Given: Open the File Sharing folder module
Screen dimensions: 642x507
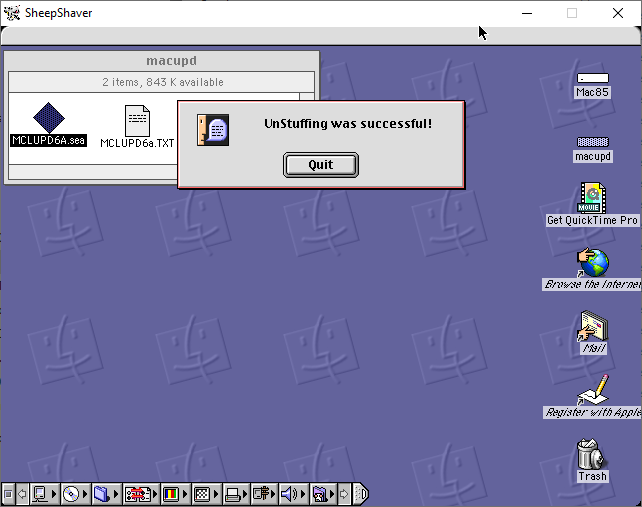Looking at the screenshot, I should click(106, 494).
